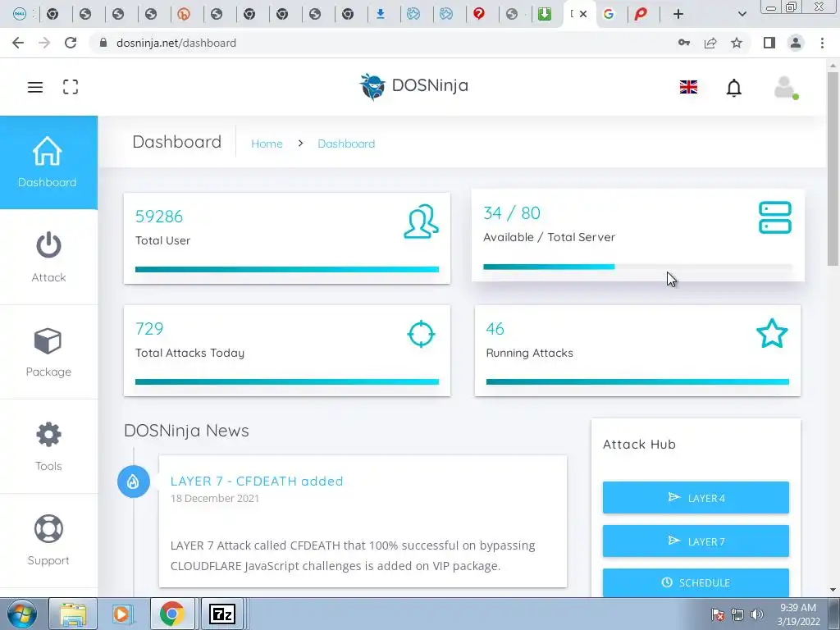840x630 pixels.
Task: Reload the dosninja.net page
Action: coord(71,43)
